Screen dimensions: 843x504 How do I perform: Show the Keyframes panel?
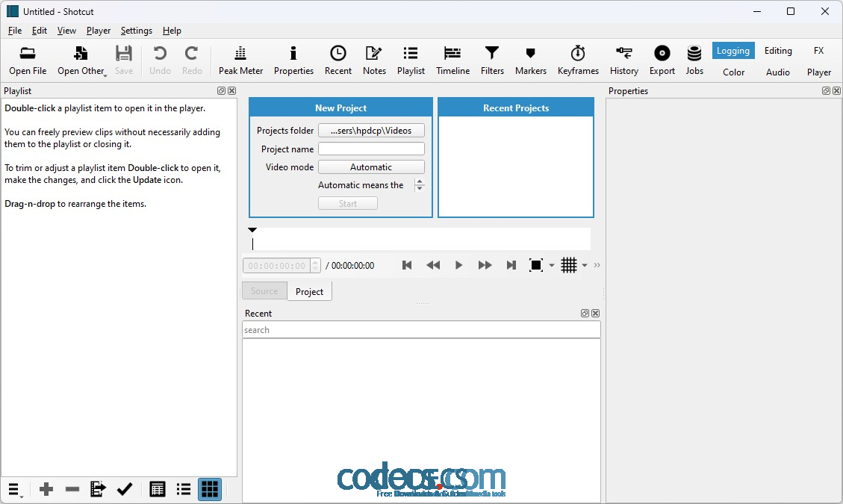pos(578,60)
